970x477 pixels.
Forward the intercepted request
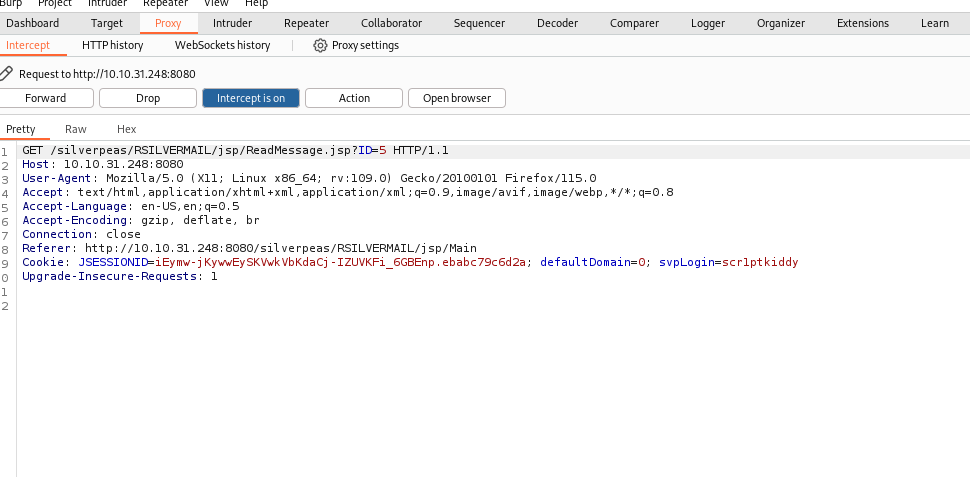46,98
